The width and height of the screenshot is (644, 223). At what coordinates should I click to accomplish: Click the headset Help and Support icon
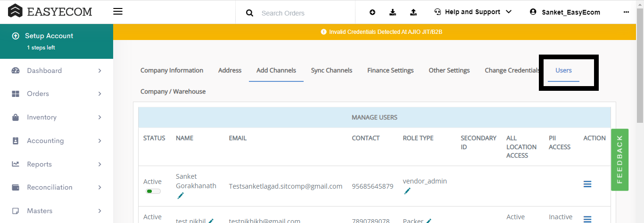[438, 12]
